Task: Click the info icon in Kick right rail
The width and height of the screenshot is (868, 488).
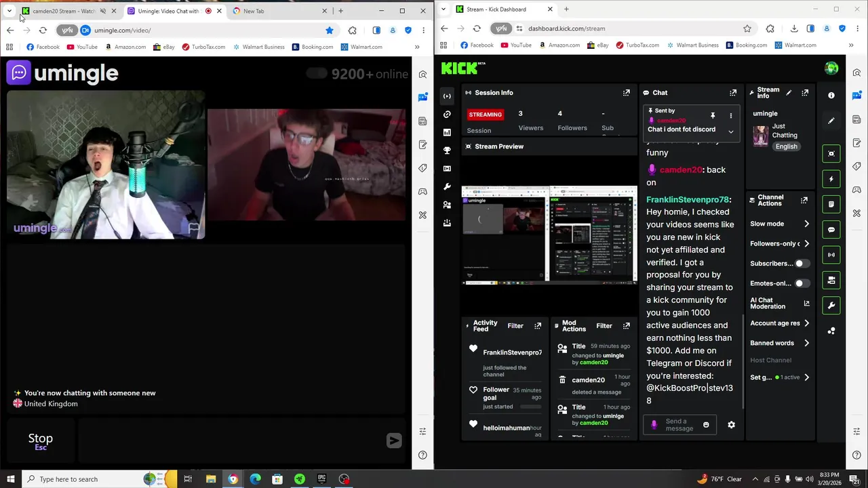Action: [831, 96]
